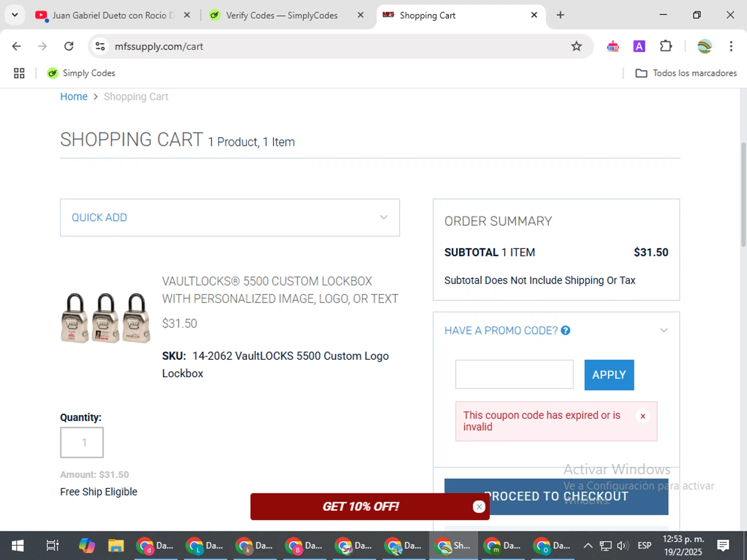Close the Verify Codes tab
This screenshot has height=560, width=747.
361,15
